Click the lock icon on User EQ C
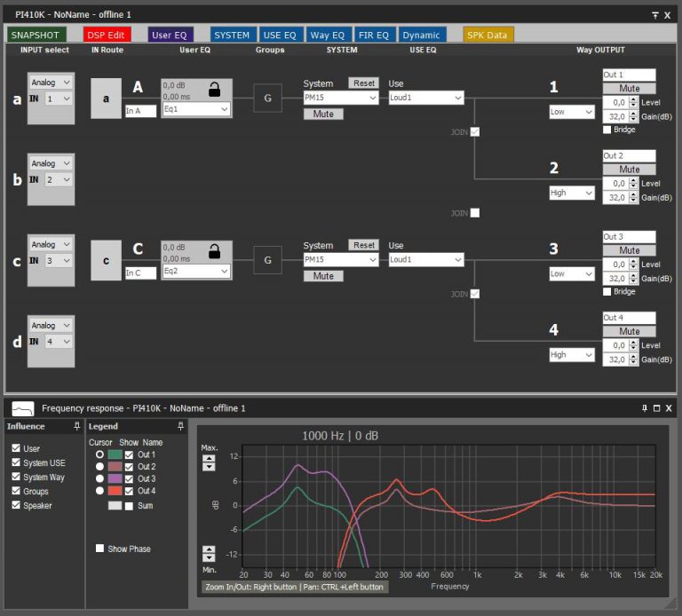This screenshot has width=682, height=616. (x=213, y=252)
